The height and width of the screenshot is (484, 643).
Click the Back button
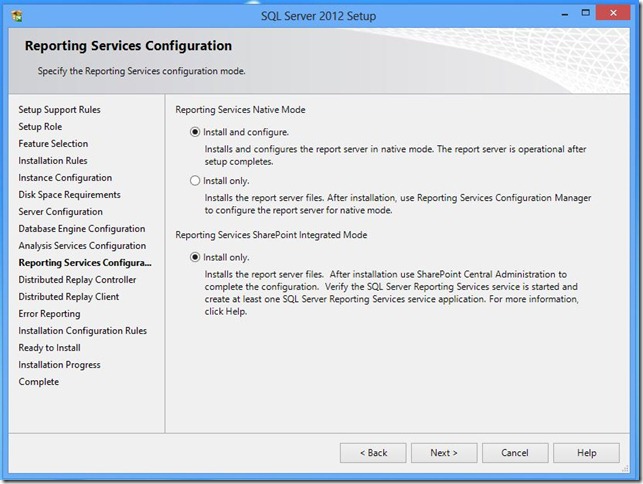pos(373,453)
